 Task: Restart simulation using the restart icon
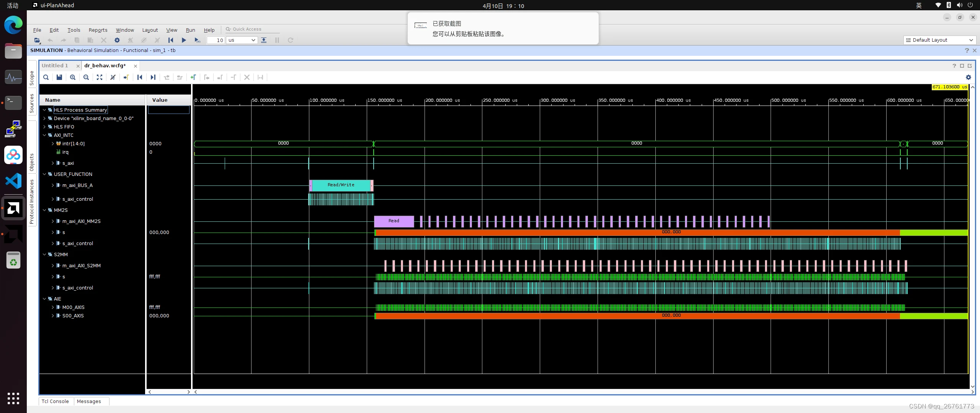pyautogui.click(x=170, y=40)
